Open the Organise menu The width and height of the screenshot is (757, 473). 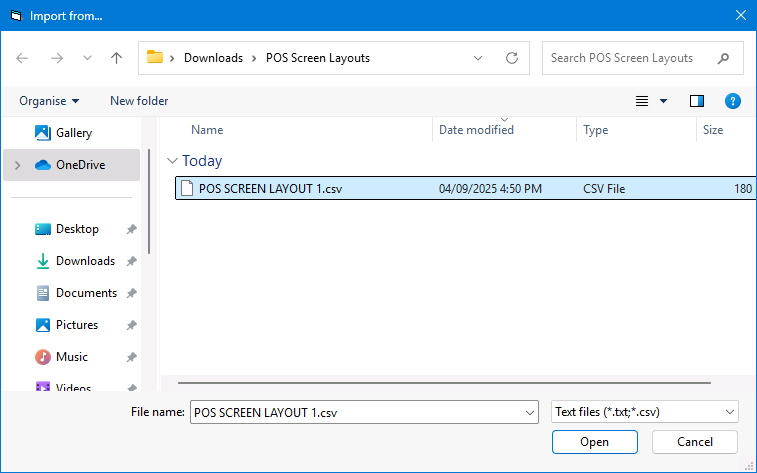click(49, 101)
